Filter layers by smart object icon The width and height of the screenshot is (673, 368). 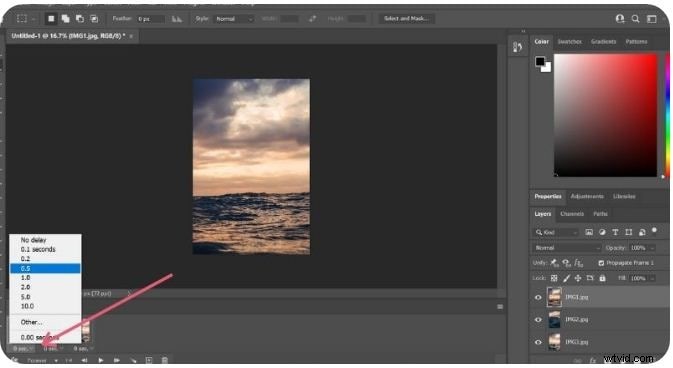click(642, 232)
